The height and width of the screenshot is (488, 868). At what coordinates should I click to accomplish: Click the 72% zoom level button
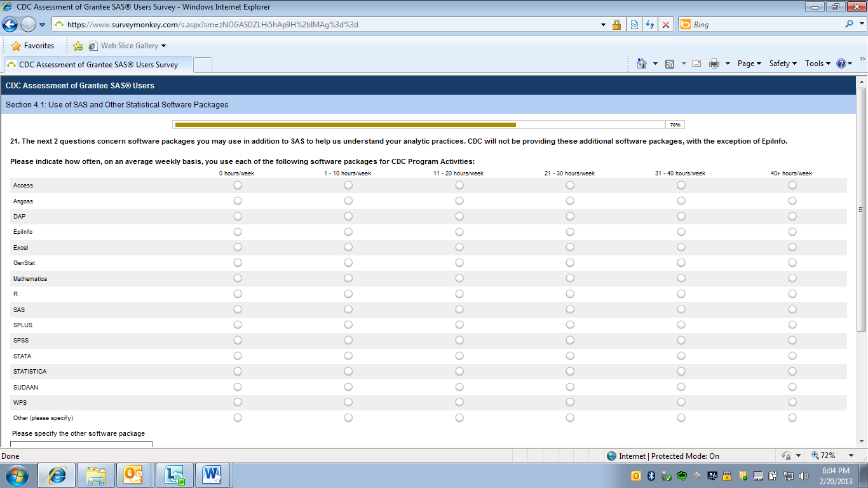point(824,456)
